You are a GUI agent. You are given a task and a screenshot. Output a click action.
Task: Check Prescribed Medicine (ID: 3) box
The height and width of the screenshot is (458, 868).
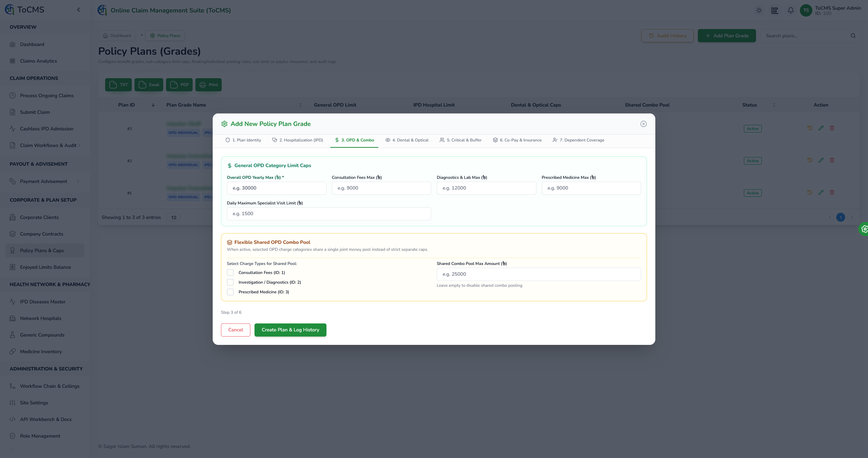point(230,292)
